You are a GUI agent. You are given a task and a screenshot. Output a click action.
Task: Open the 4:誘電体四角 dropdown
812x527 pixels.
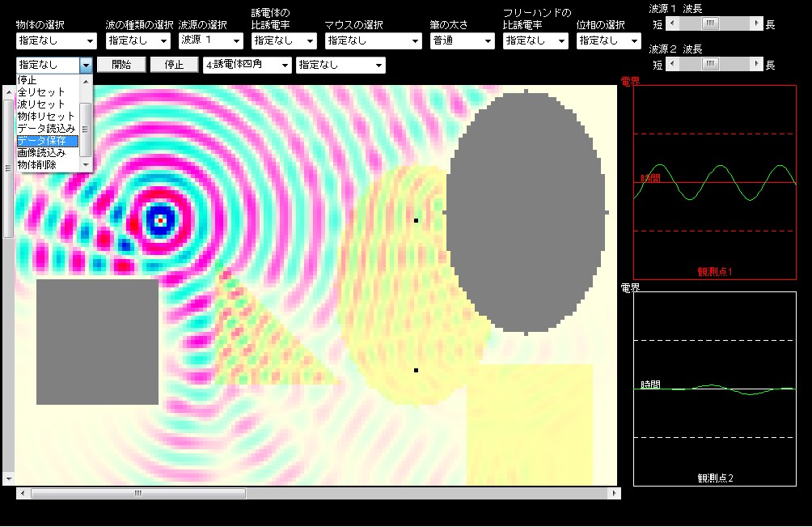tap(247, 65)
